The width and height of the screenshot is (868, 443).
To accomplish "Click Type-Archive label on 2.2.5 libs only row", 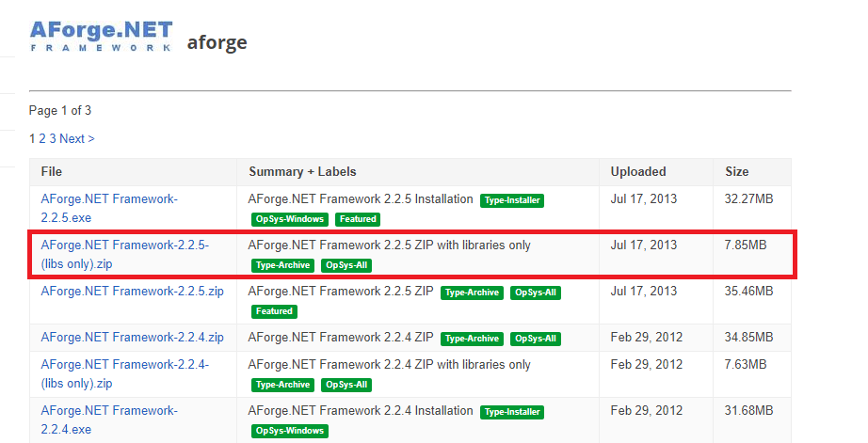I will [282, 265].
